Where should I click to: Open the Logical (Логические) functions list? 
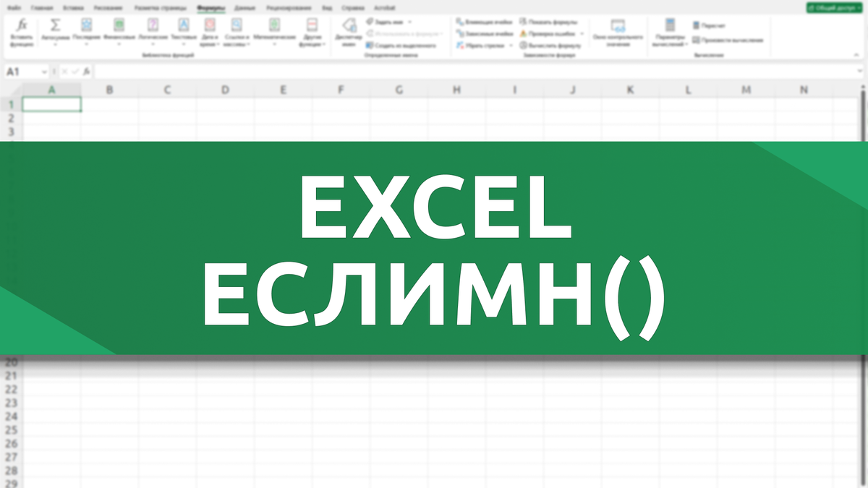tap(153, 32)
